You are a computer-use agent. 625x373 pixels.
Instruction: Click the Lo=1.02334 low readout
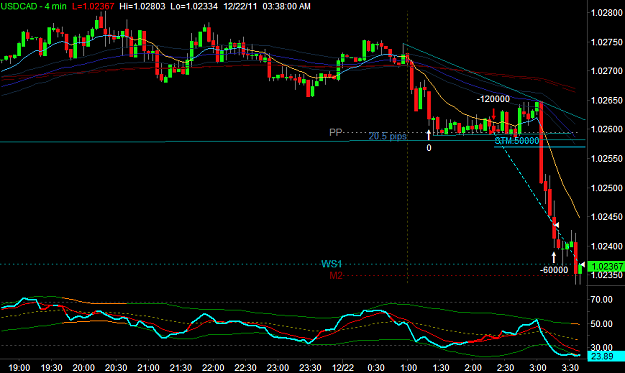[x=194, y=6]
